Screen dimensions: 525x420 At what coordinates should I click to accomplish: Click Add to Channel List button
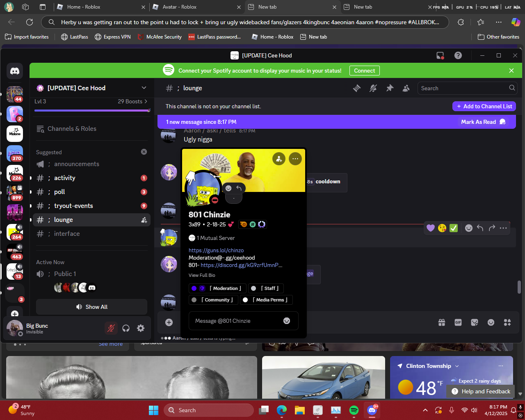pos(484,106)
